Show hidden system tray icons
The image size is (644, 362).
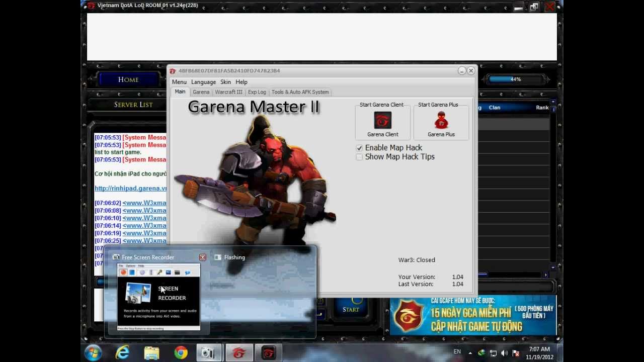(471, 353)
